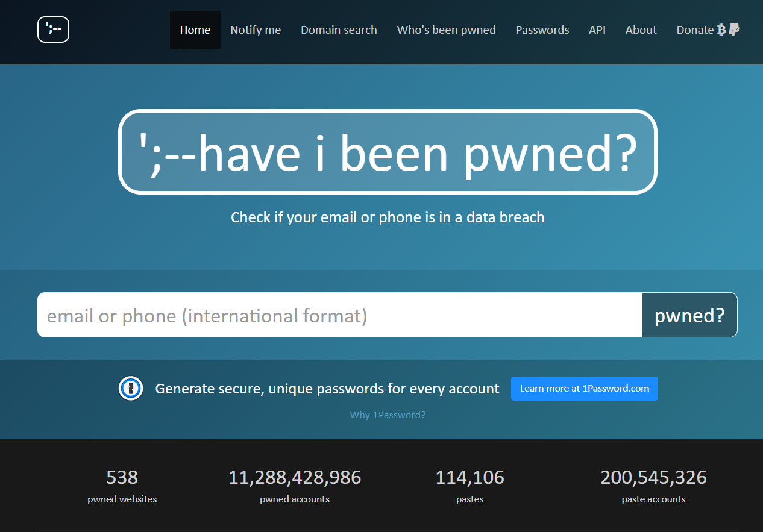
Task: Open the Home navigation tab
Action: point(195,30)
